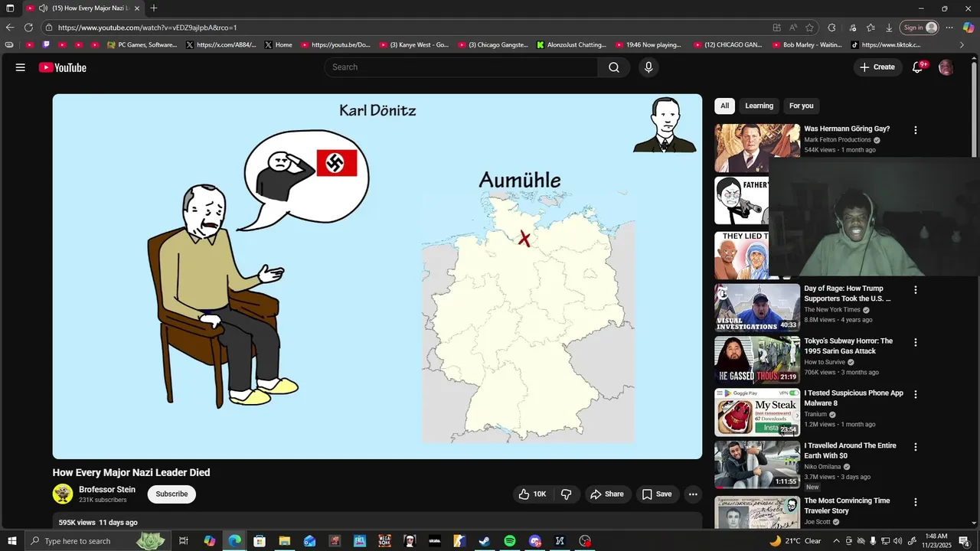Open browser extensions puzzle icon
The width and height of the screenshot is (980, 551).
coord(831,28)
